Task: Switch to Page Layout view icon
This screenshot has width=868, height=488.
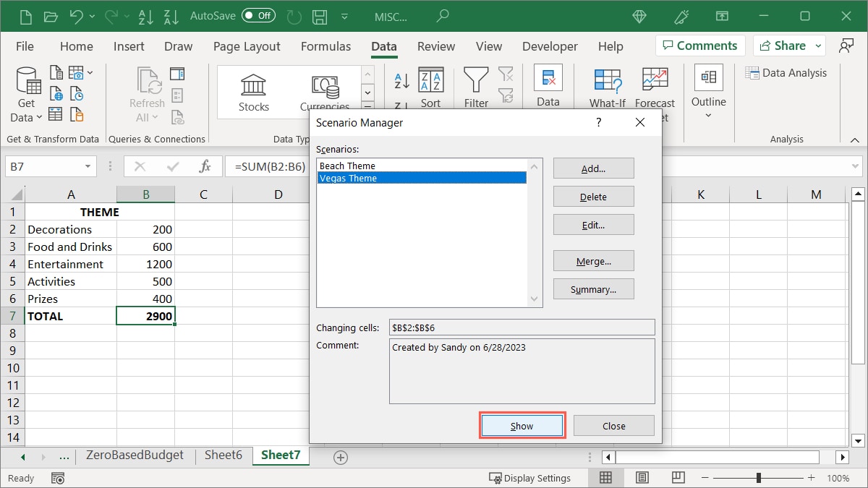Action: click(642, 477)
